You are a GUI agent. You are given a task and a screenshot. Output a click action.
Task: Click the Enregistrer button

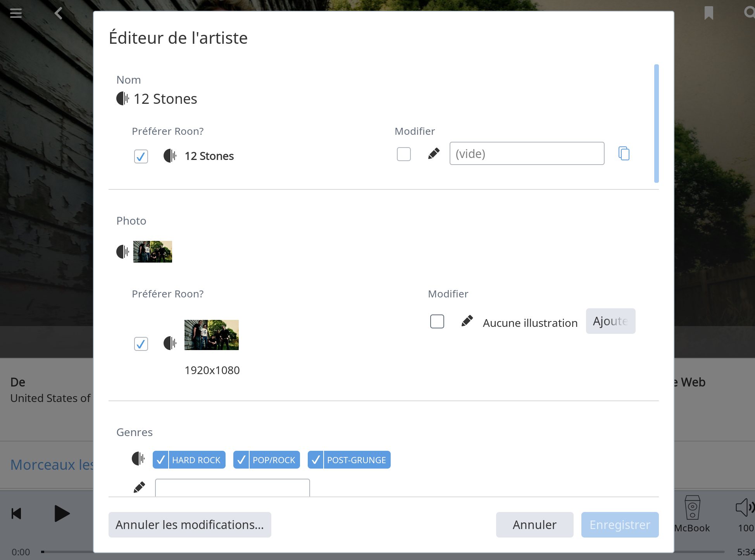point(620,525)
